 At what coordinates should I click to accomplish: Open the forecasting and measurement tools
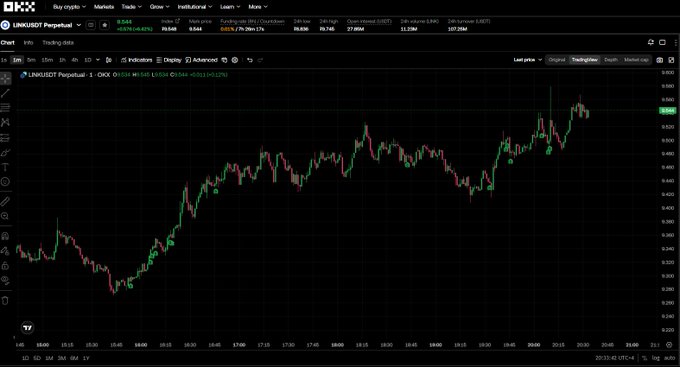pos(5,138)
